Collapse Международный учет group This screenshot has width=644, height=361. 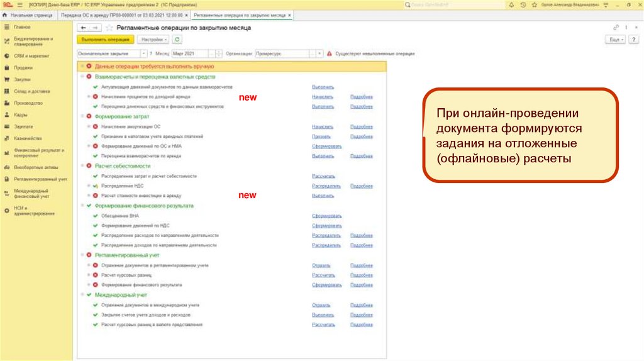point(82,295)
